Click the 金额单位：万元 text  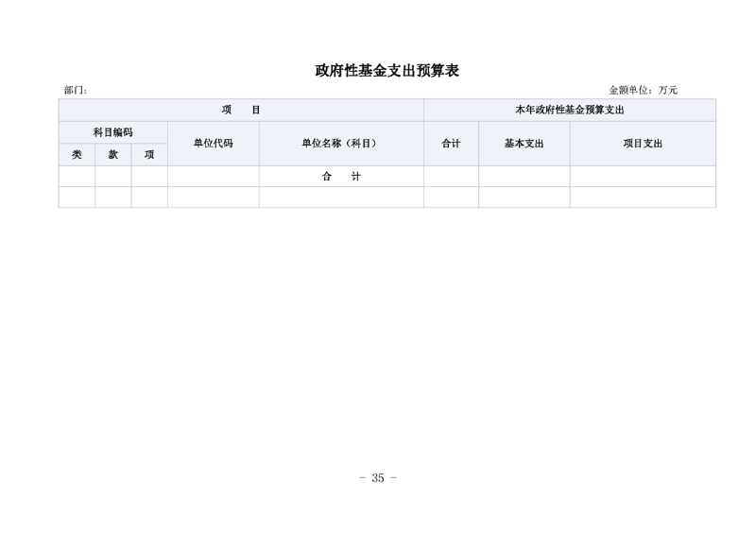click(x=643, y=91)
